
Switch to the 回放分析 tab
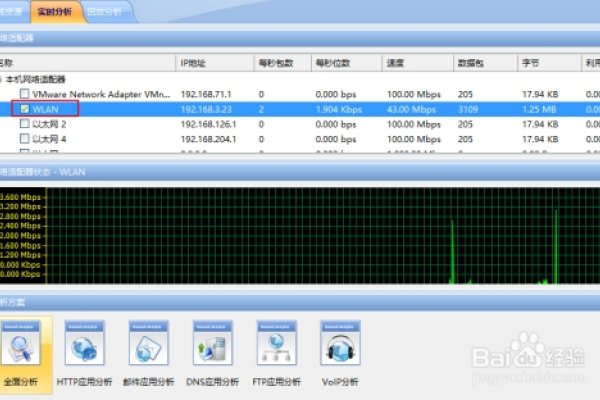coord(105,11)
